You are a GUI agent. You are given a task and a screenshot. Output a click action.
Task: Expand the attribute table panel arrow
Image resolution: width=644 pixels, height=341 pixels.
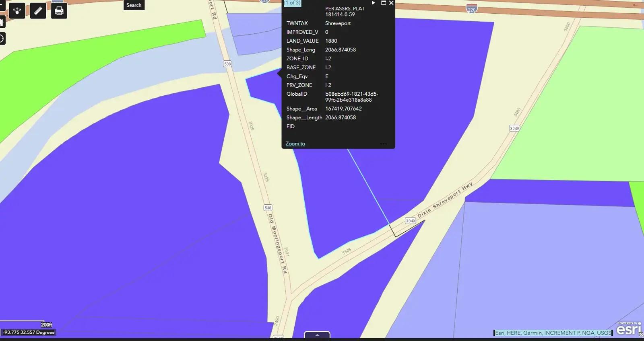click(317, 335)
